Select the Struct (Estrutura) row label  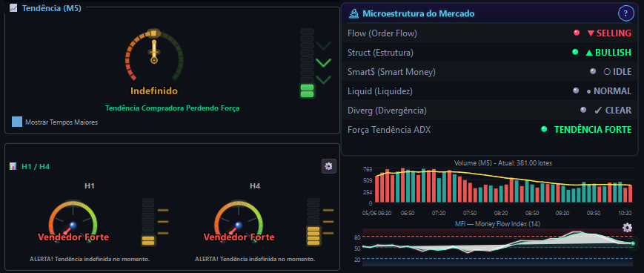(380, 53)
